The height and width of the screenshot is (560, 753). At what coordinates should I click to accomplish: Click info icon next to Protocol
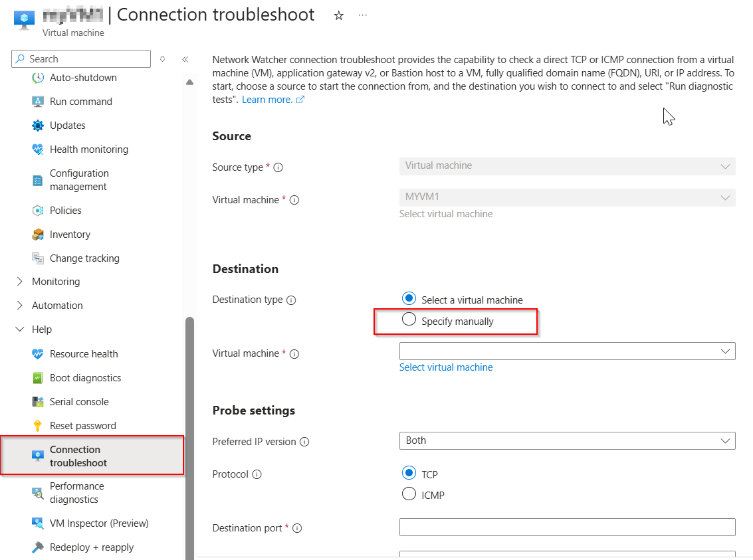tap(257, 474)
